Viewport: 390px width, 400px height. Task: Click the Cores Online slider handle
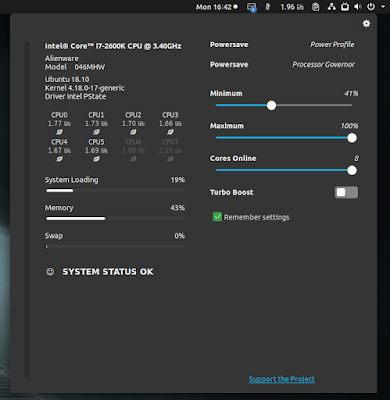[x=352, y=170]
